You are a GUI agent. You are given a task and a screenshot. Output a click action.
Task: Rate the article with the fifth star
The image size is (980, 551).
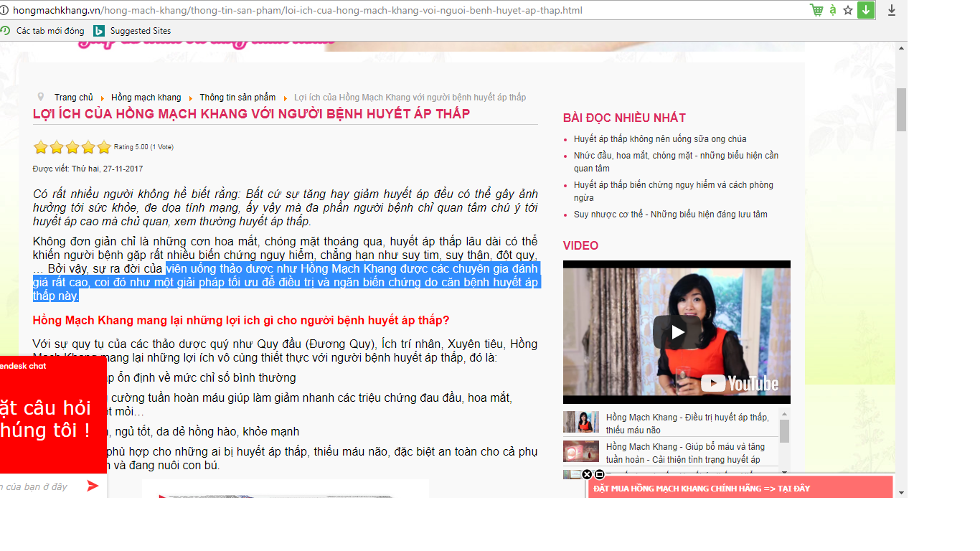point(104,148)
